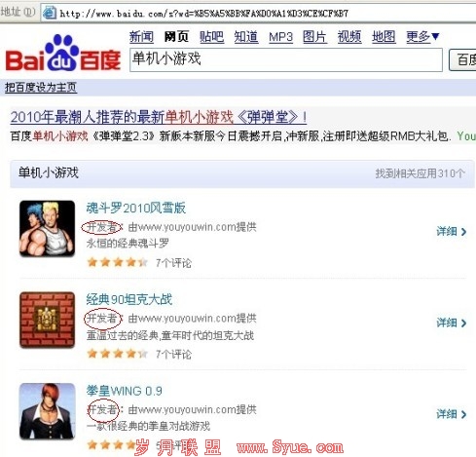This screenshot has width=476, height=457.
Task: Select the 图片 search tab
Action: click(x=314, y=37)
